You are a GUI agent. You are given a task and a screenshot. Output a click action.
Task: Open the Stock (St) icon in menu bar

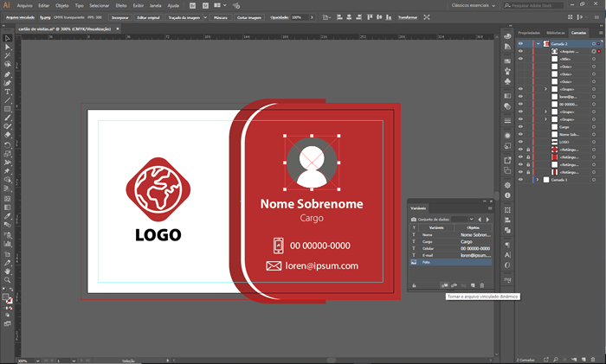205,5
